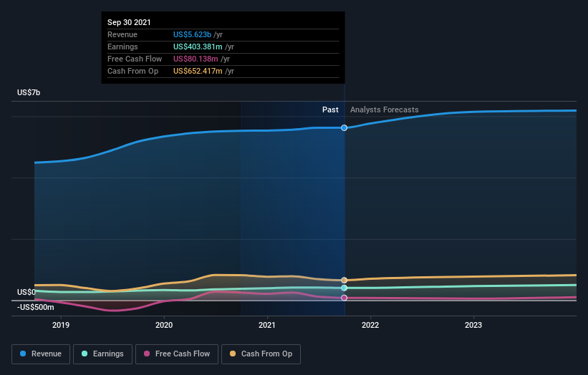Click the teal Earnings data point marker
This screenshot has height=375, width=588.
click(344, 288)
